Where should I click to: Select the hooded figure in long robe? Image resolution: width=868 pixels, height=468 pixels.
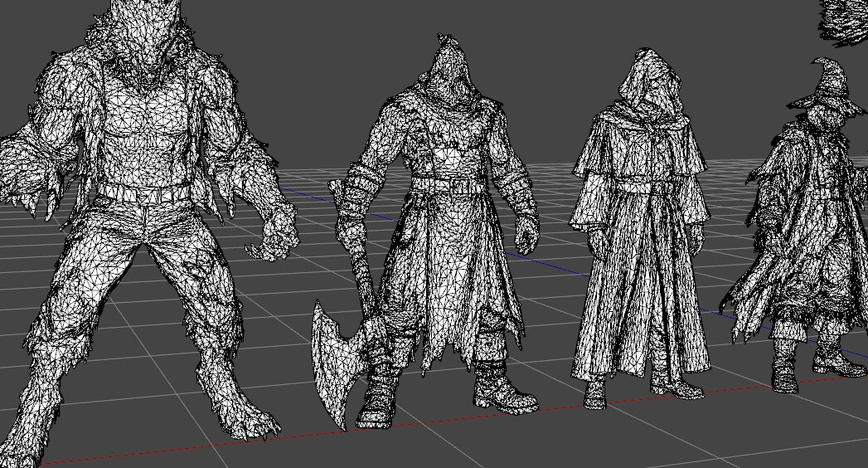pyautogui.click(x=641, y=227)
